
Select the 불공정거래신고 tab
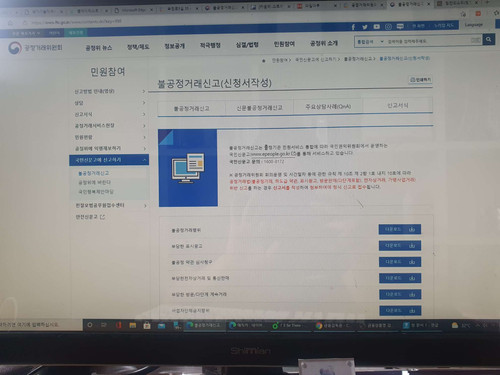[x=192, y=108]
